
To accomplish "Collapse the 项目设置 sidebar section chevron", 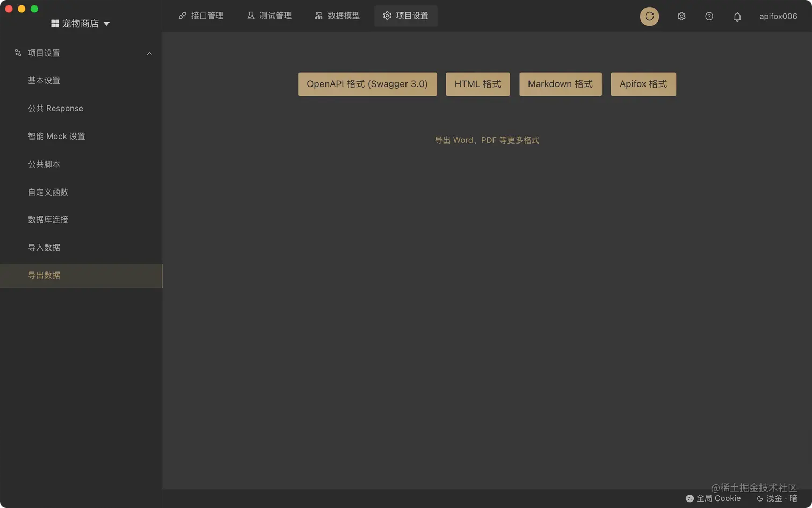I will click(x=149, y=53).
